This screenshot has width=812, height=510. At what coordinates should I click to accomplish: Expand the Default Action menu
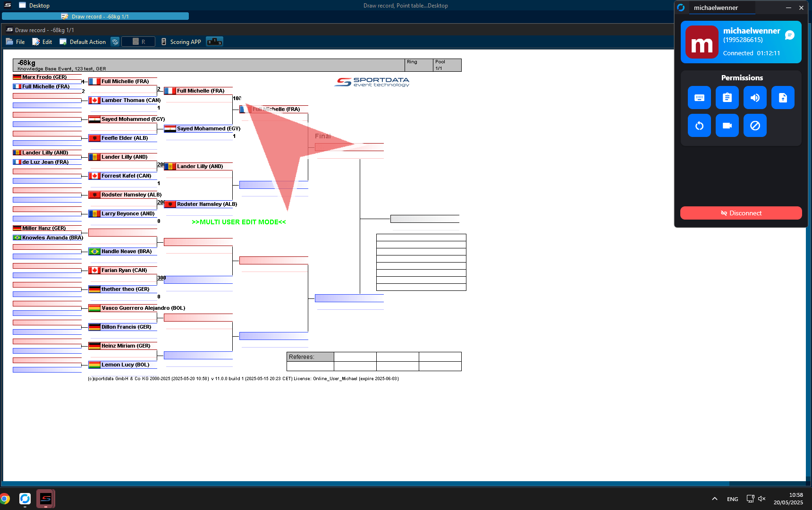83,42
